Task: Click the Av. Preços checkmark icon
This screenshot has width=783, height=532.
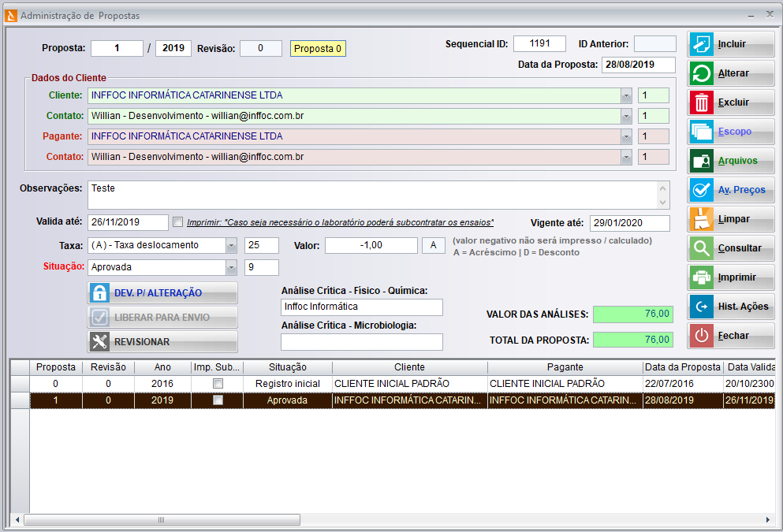Action: (x=701, y=190)
